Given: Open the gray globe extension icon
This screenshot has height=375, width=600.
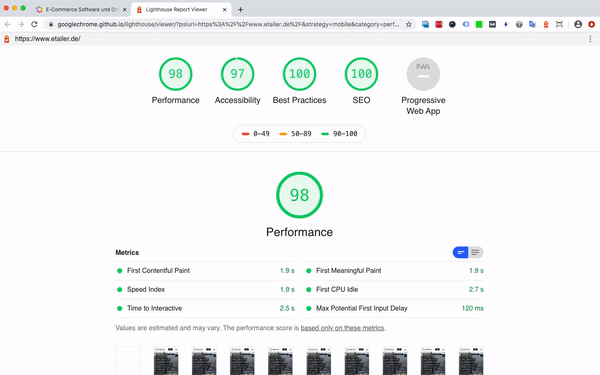Looking at the screenshot, I should click(x=519, y=24).
